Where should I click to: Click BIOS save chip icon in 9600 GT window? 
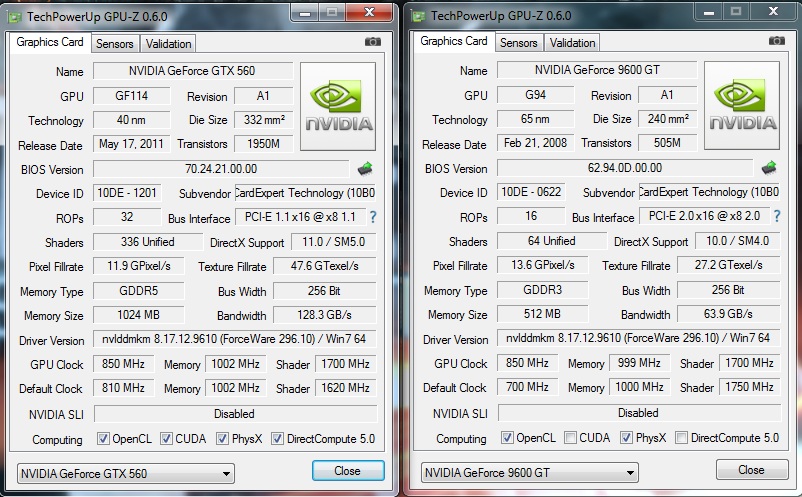coord(769,167)
